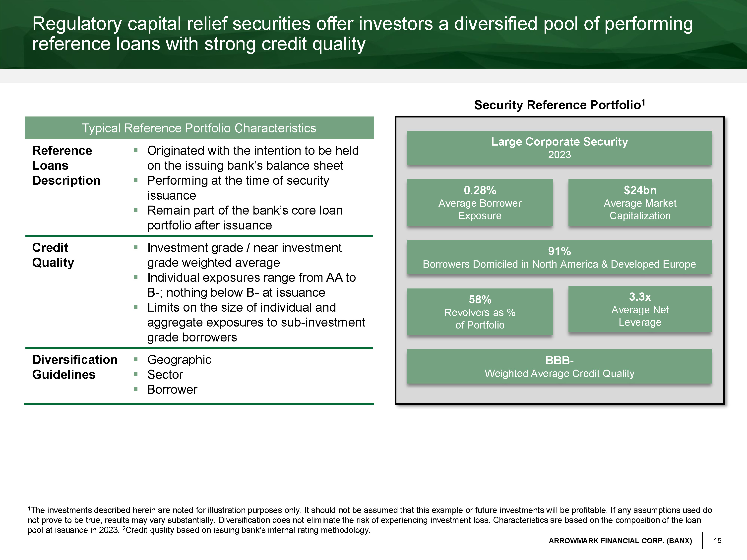This screenshot has width=747, height=560.
Task: Select the 0.28% Average Borrower Exposure box
Action: click(x=480, y=203)
